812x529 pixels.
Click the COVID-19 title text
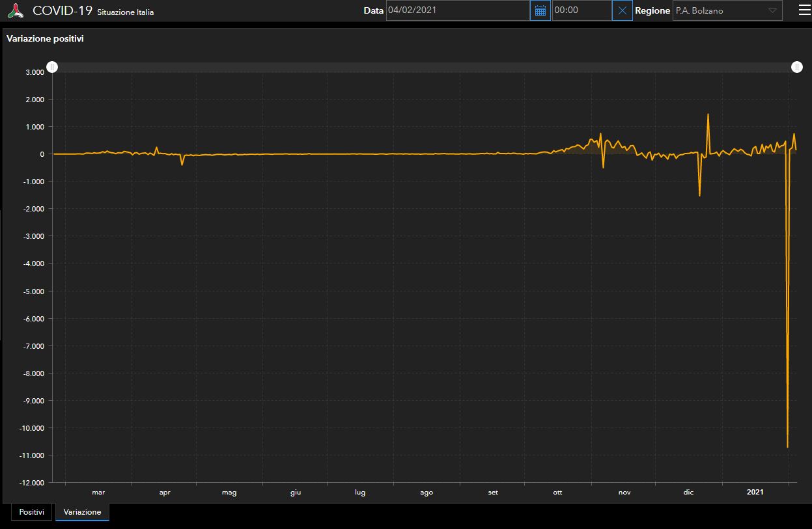[x=63, y=10]
